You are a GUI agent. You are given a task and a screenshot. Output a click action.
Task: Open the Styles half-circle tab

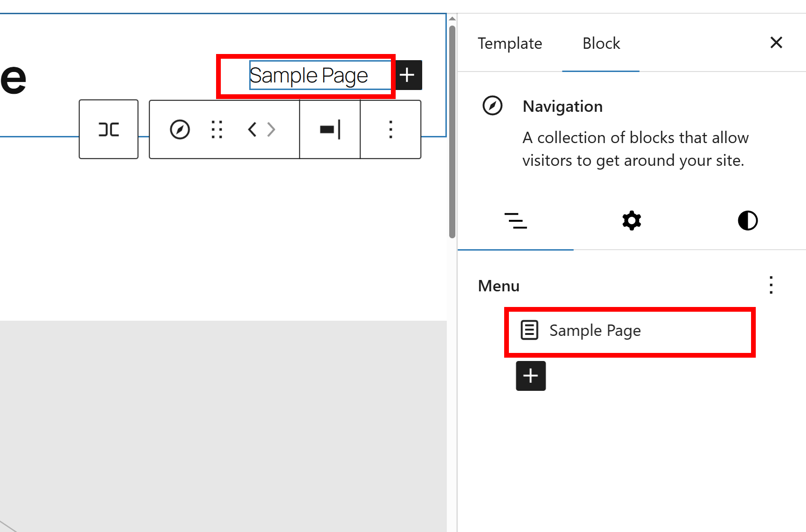pyautogui.click(x=748, y=221)
